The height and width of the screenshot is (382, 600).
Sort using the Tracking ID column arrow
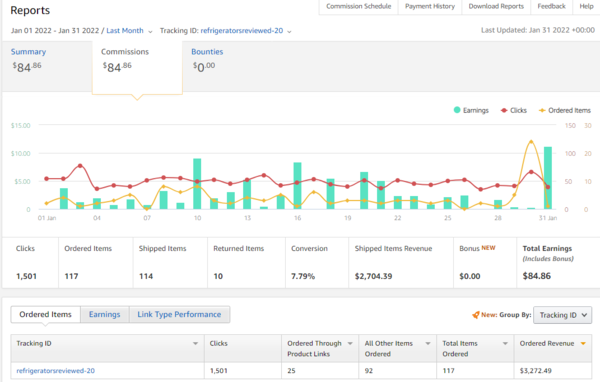pyautogui.click(x=196, y=343)
